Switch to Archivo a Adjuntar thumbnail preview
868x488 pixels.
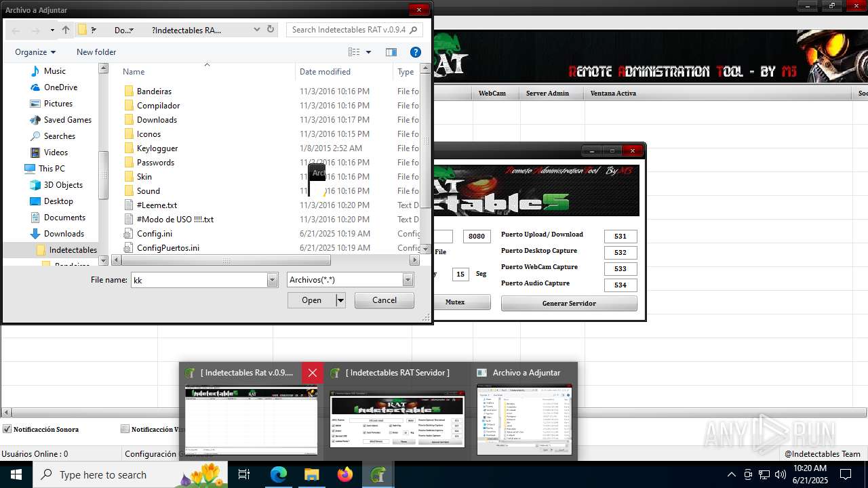(x=524, y=411)
